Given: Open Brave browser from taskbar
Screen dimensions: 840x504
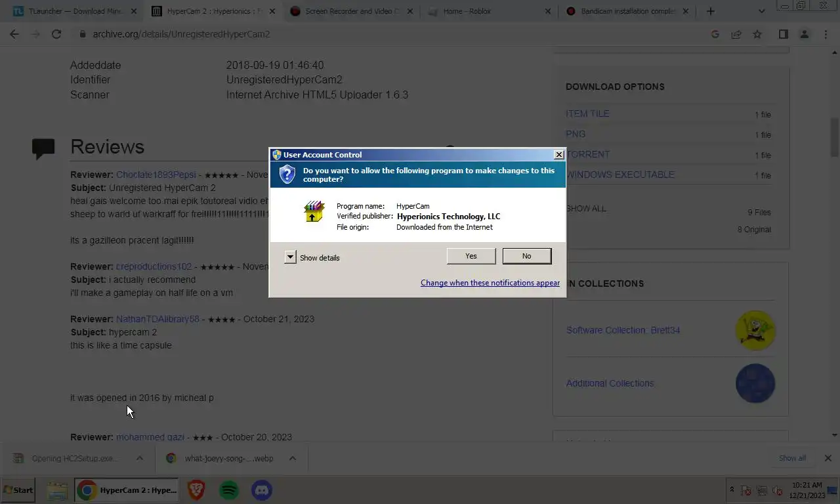Looking at the screenshot, I should point(196,490).
